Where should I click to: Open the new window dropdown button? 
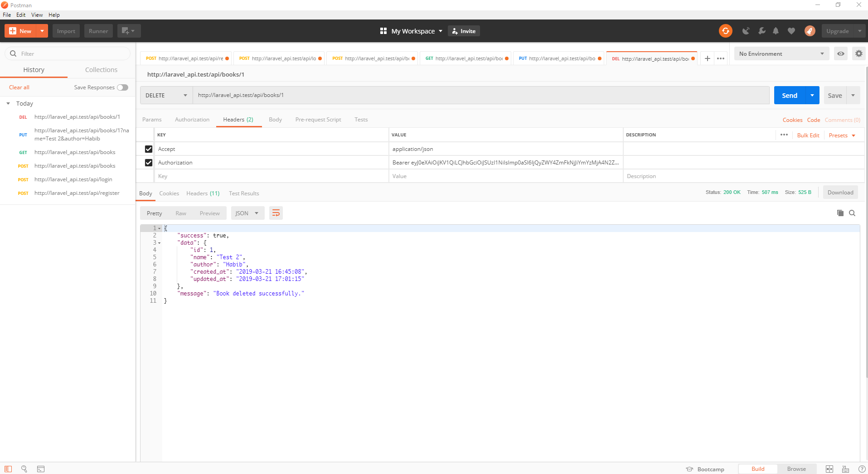click(x=129, y=31)
